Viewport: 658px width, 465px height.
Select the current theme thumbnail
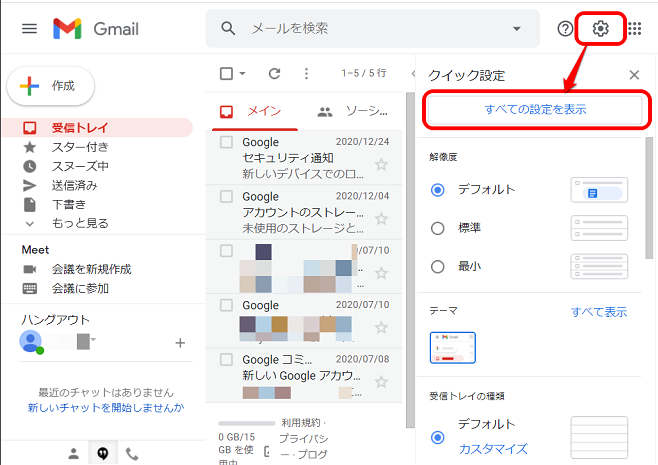452,347
